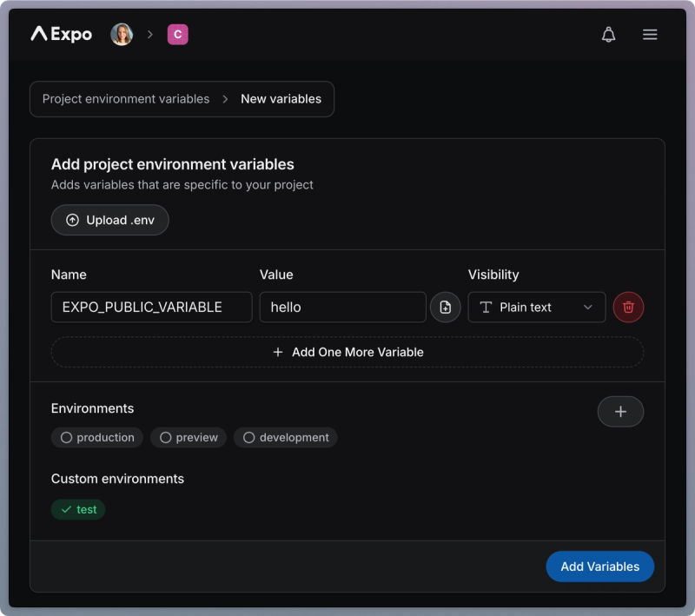
Task: Click the user avatar in the header
Action: [x=122, y=34]
